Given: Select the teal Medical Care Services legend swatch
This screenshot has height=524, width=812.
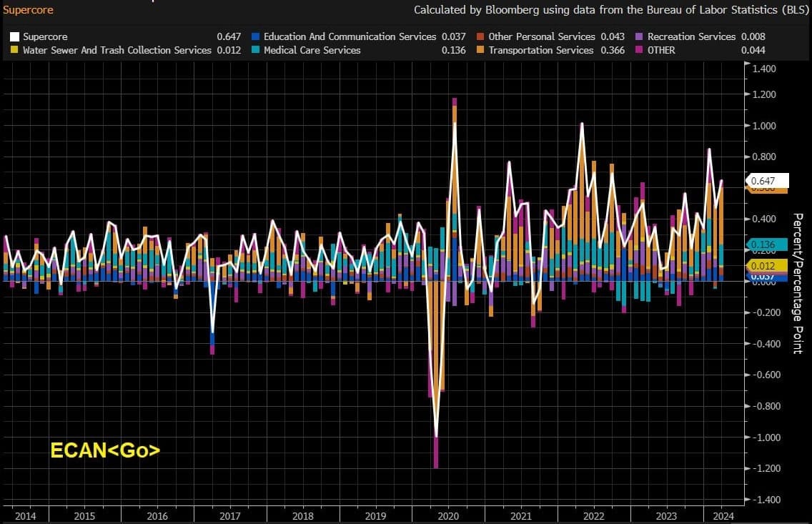Looking at the screenshot, I should (254, 50).
